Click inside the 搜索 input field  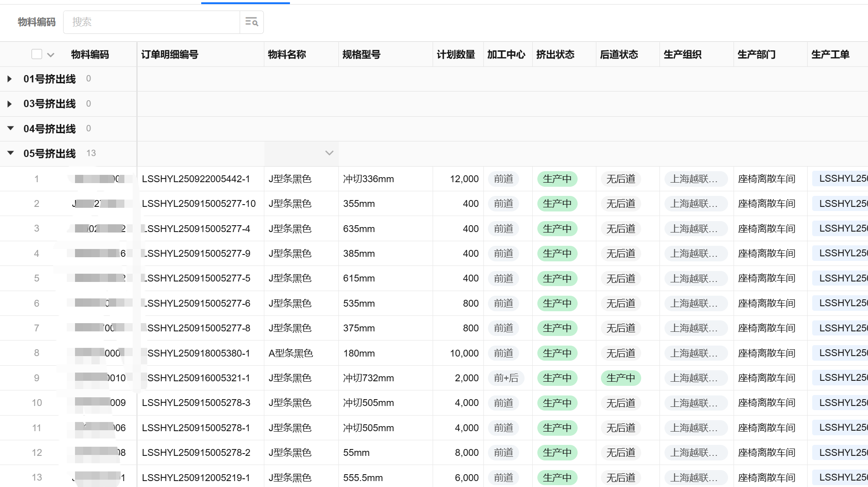(151, 22)
